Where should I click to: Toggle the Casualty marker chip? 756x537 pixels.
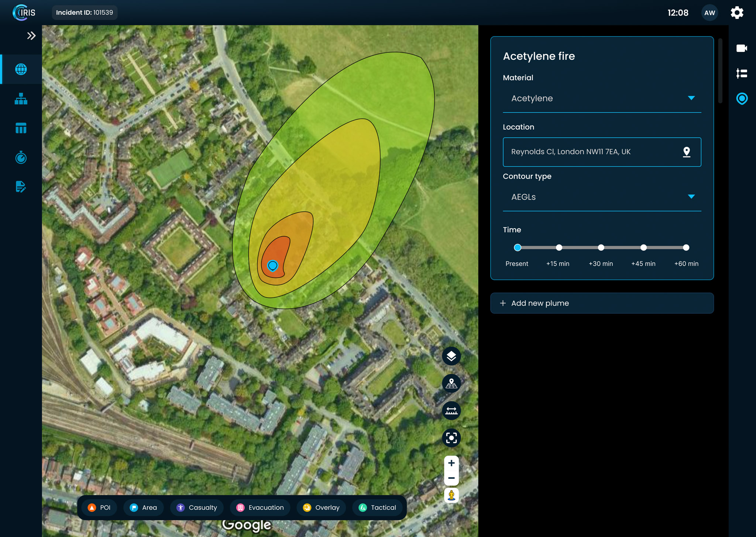point(197,507)
